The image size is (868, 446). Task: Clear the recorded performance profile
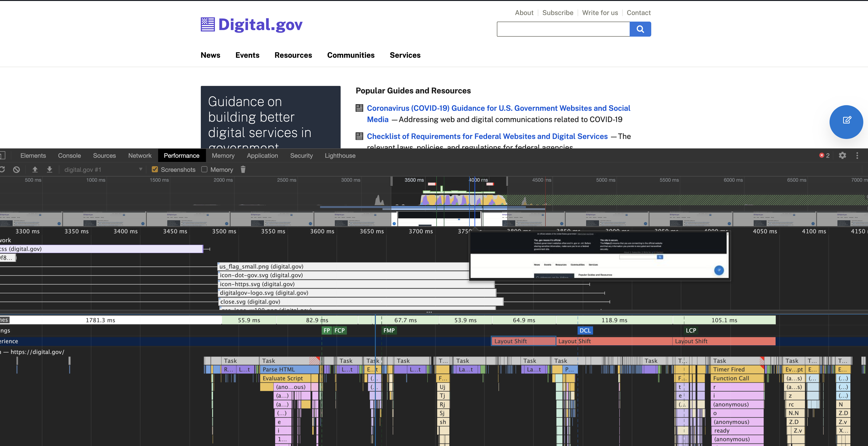coord(16,169)
